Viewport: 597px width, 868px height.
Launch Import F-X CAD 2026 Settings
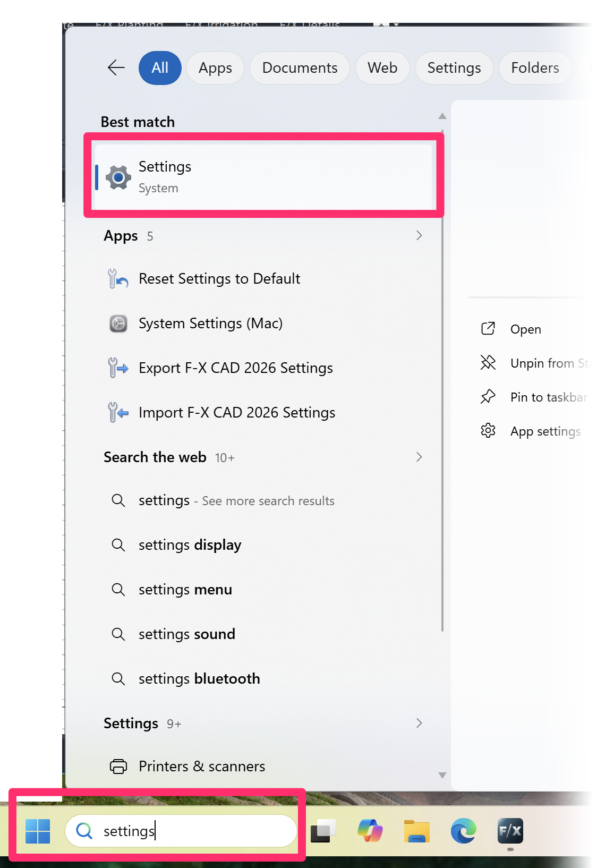click(x=264, y=412)
